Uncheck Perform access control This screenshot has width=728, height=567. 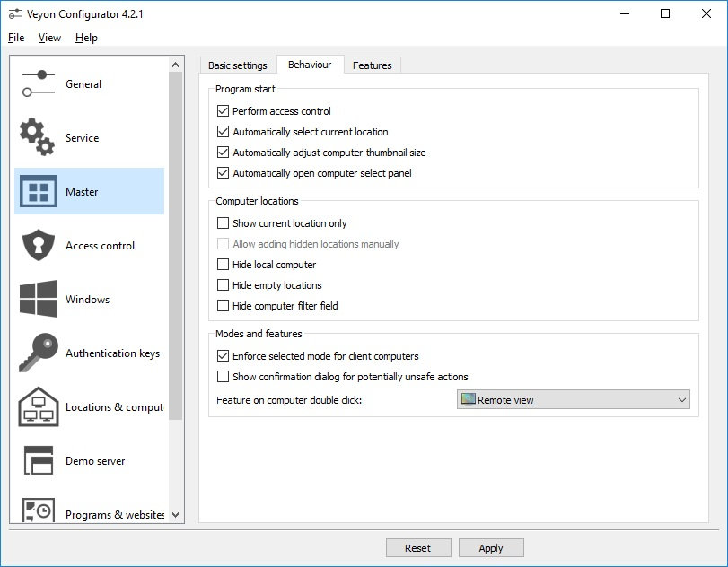[x=223, y=111]
